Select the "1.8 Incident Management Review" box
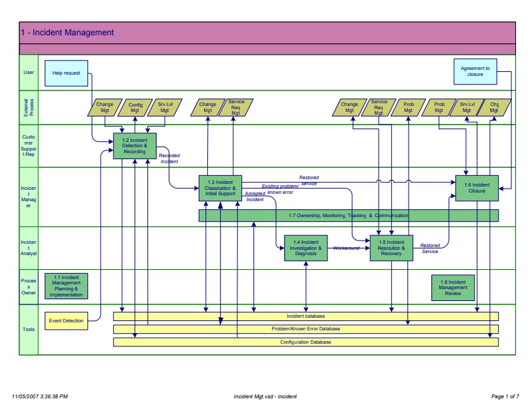 453,288
